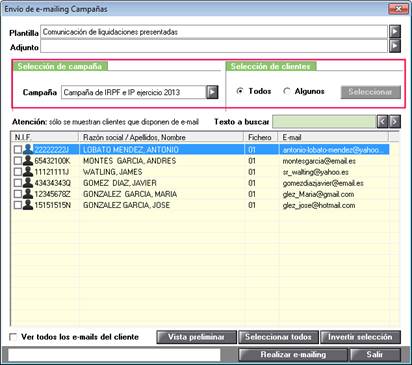Close the Envío de e-mailing Campañas window
Image resolution: width=412 pixels, height=365 pixels.
[399, 8]
